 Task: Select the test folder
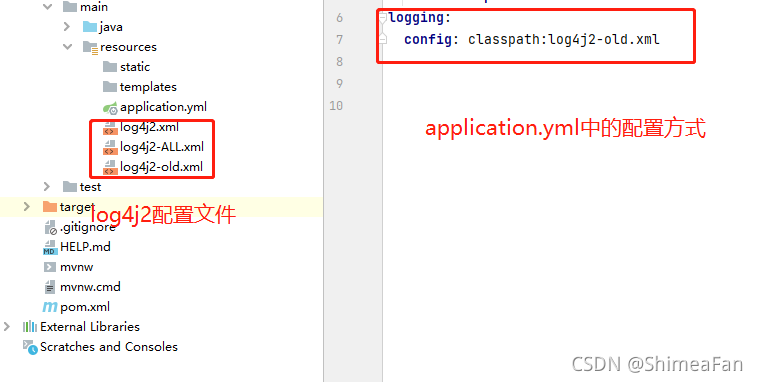click(x=90, y=187)
